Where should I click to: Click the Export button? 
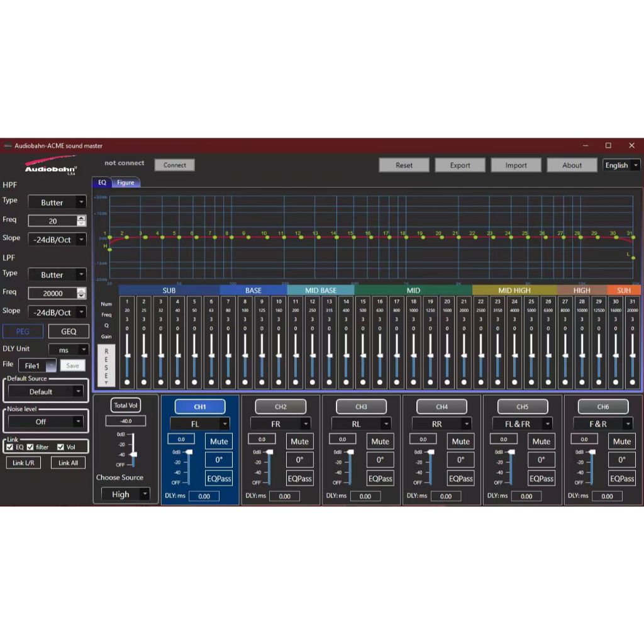(460, 165)
